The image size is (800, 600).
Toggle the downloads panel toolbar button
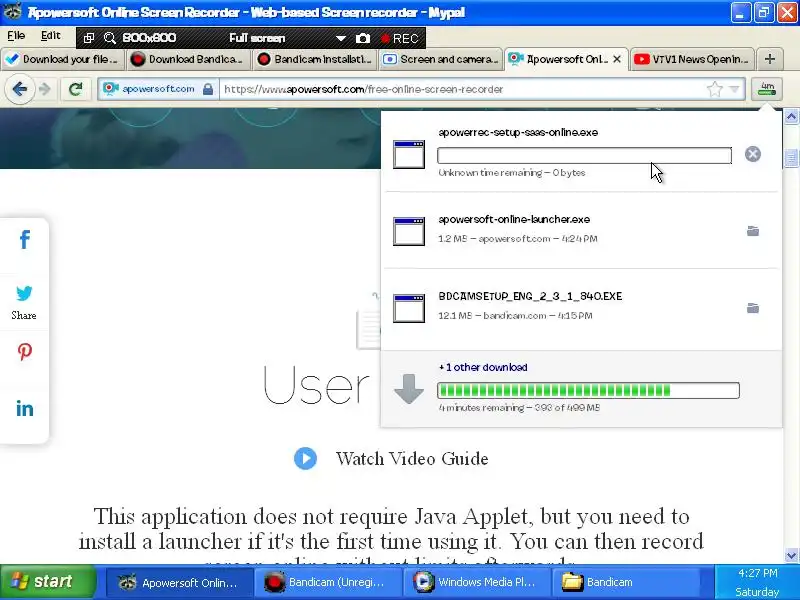pyautogui.click(x=767, y=89)
